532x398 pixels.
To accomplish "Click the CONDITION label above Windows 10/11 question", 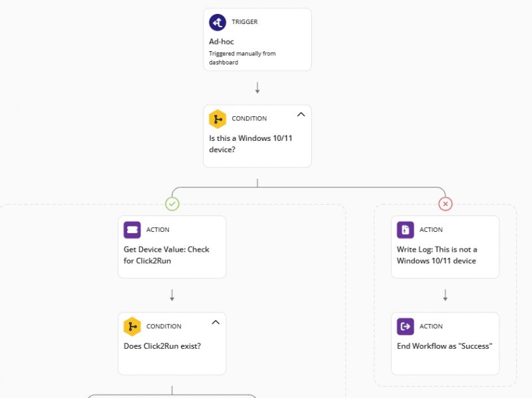I will pyautogui.click(x=249, y=119).
